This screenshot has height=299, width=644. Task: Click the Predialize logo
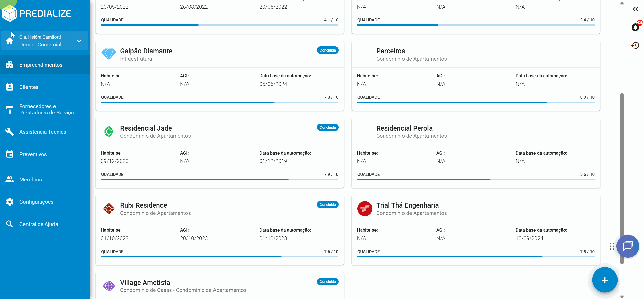[x=37, y=13]
